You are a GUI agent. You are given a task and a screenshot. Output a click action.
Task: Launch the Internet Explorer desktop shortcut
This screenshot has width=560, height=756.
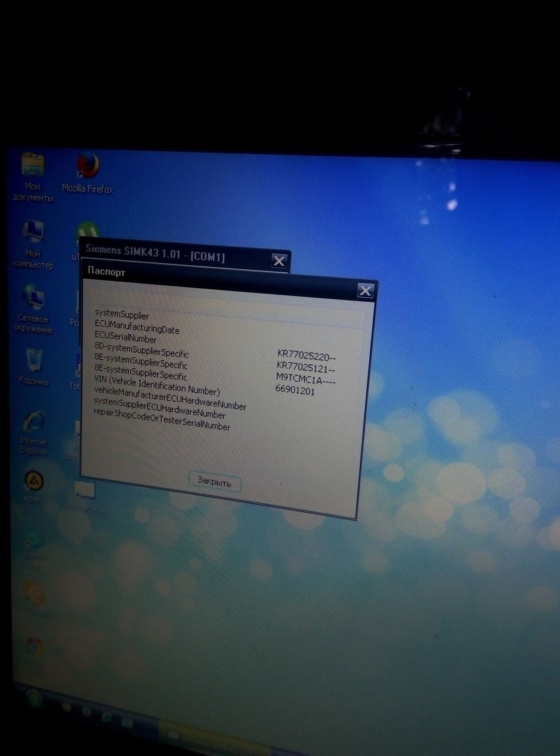point(34,434)
